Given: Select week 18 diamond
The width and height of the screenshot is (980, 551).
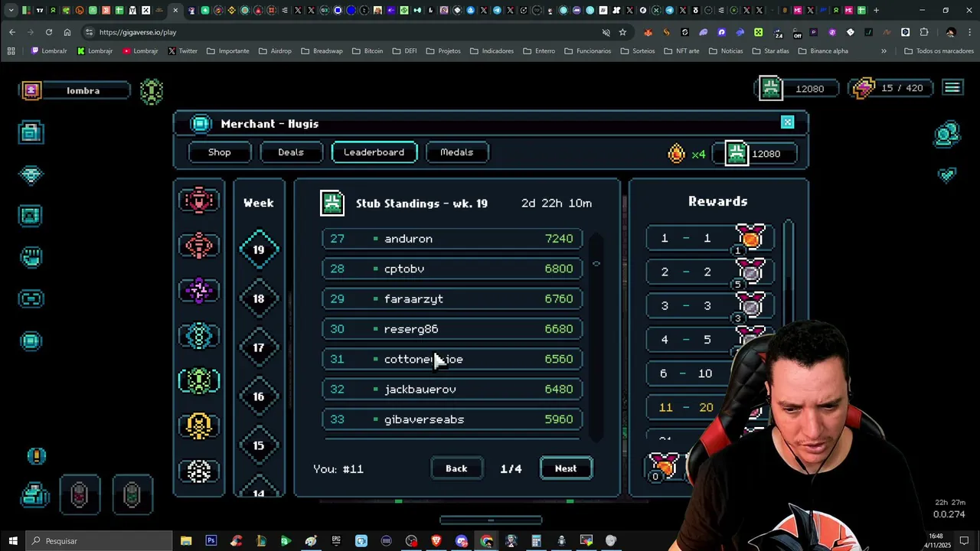Looking at the screenshot, I should click(x=259, y=298).
